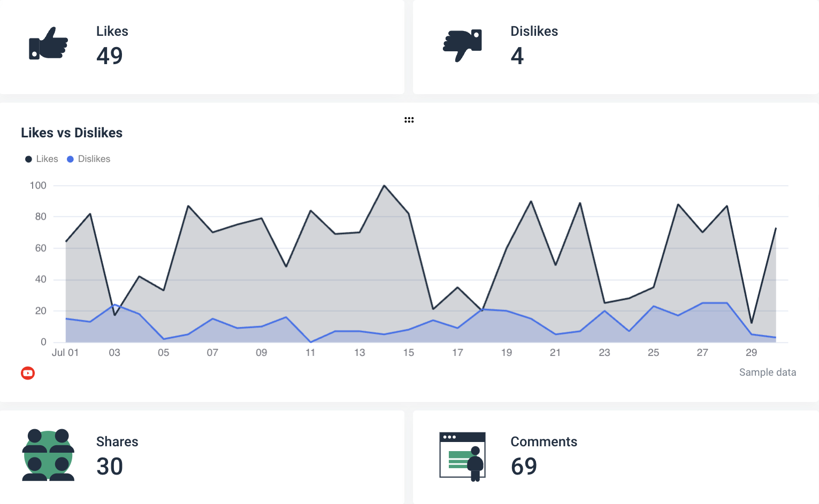The height and width of the screenshot is (504, 819).
Task: Select the Likes vs Dislikes panel title
Action: [x=72, y=133]
